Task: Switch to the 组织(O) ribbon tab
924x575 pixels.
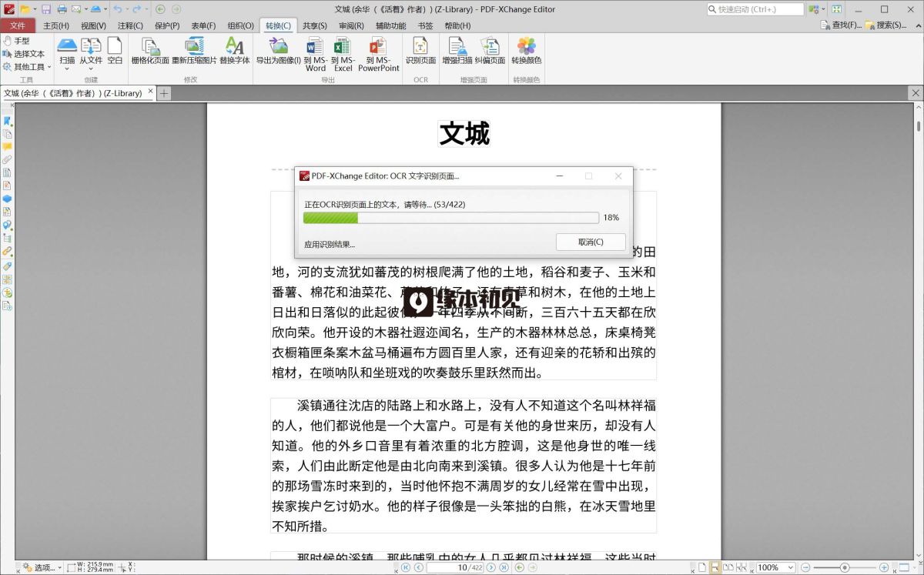Action: [x=240, y=25]
